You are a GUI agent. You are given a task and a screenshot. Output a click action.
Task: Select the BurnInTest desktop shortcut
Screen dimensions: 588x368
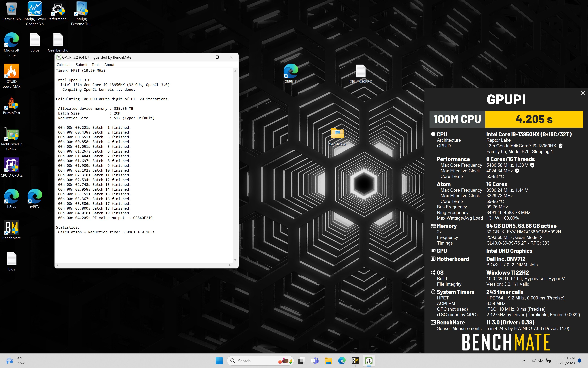tap(11, 105)
